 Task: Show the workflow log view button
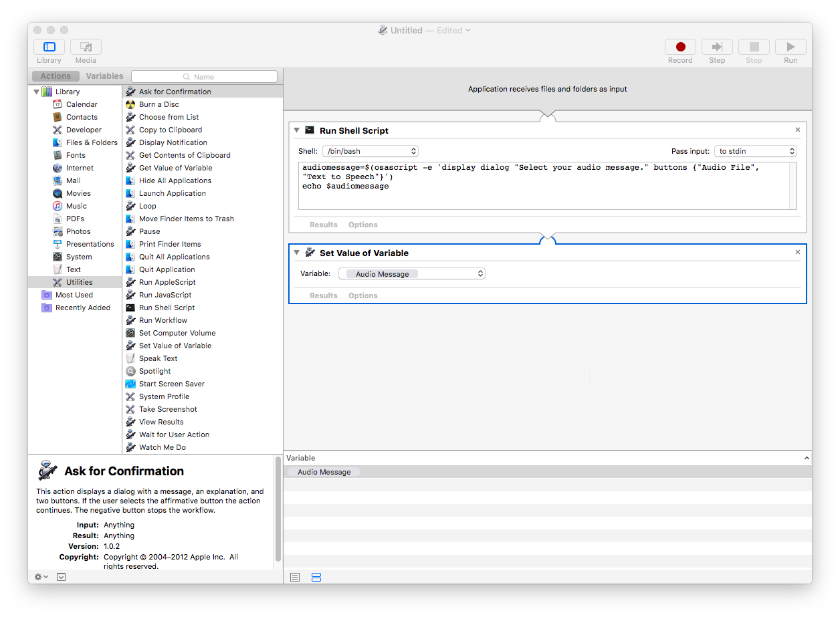pos(295,577)
